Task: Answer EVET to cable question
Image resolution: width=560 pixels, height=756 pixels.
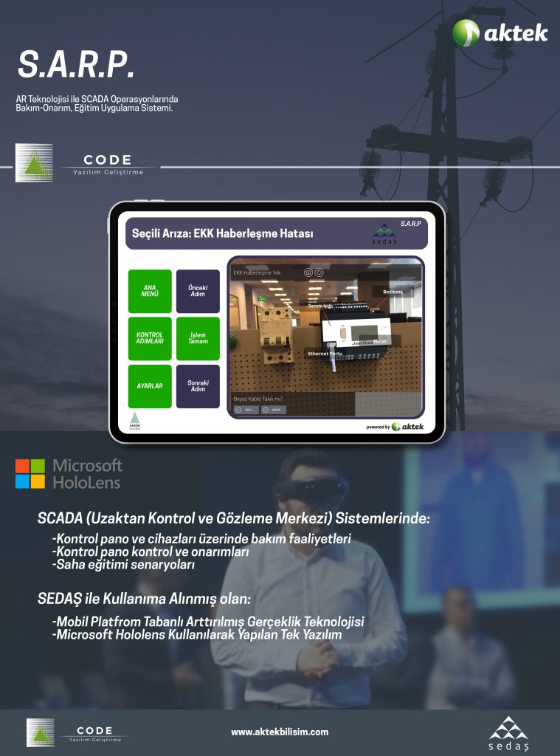Action: point(246,410)
